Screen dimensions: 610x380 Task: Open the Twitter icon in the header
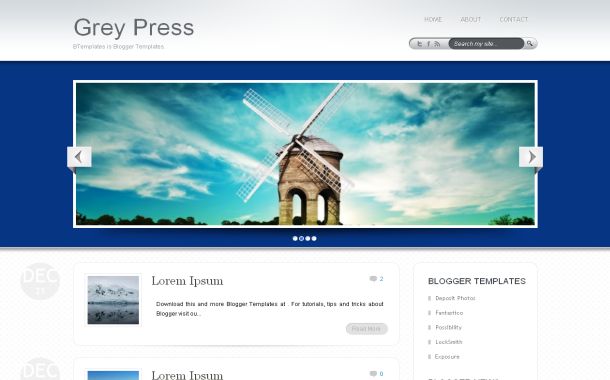click(x=419, y=44)
